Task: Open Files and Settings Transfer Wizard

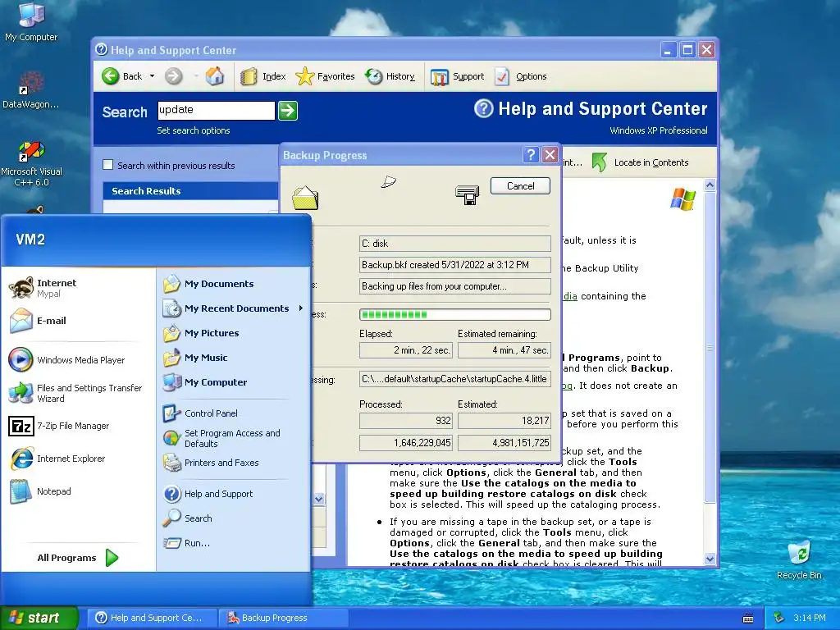Action: pyautogui.click(x=78, y=393)
